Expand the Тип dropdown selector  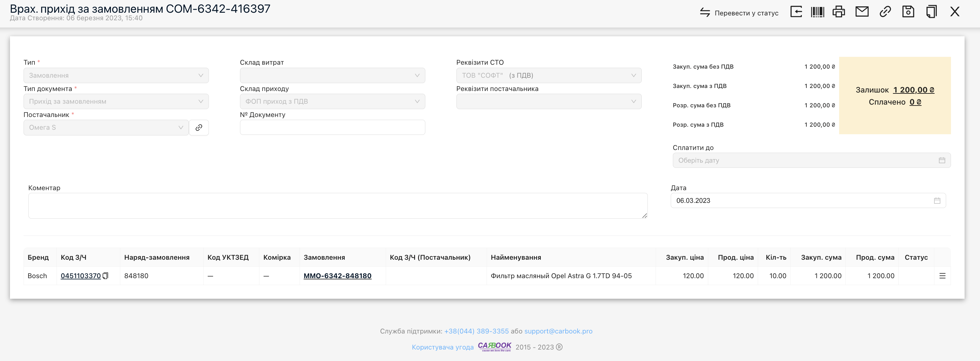point(116,75)
